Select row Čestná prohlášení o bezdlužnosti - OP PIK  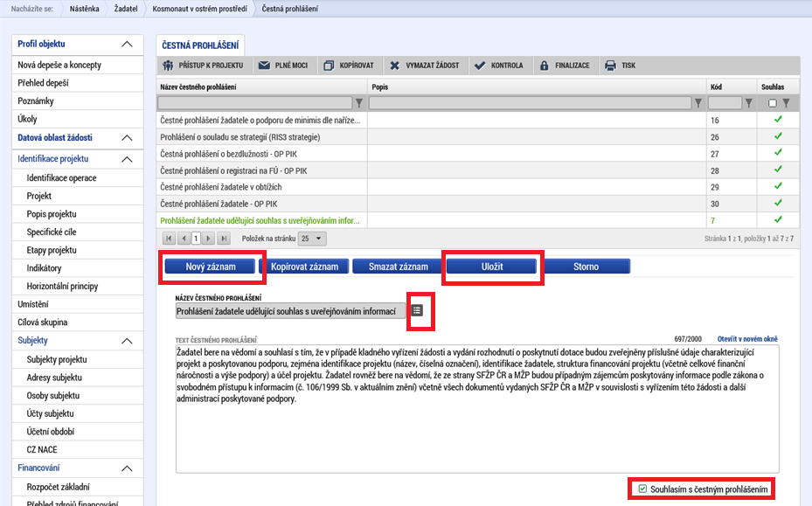coord(478,154)
